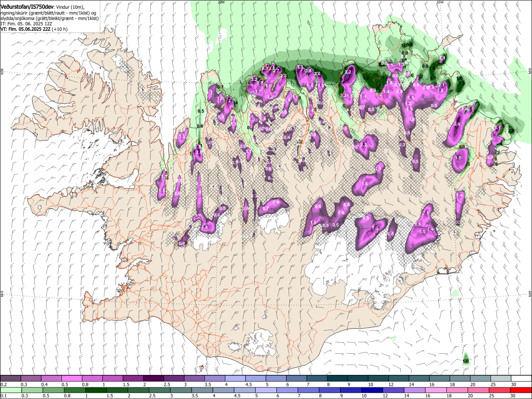
Task: Pick the snow-scale swatch between 3 and 3.5
Action: click(194, 379)
